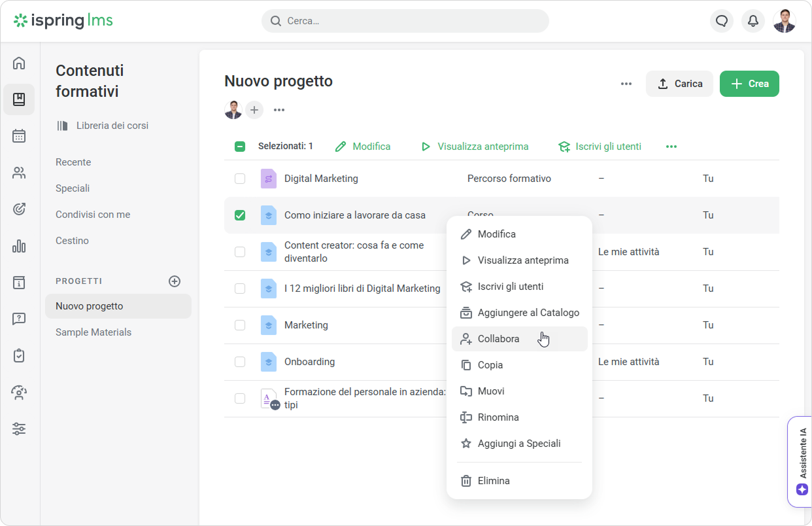Screen dimensions: 812x526
Task: Open the reports bar chart icon
Action: (19, 246)
